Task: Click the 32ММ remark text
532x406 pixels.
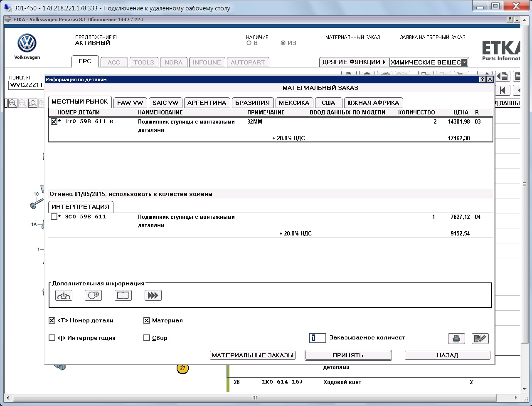Action: [x=255, y=122]
